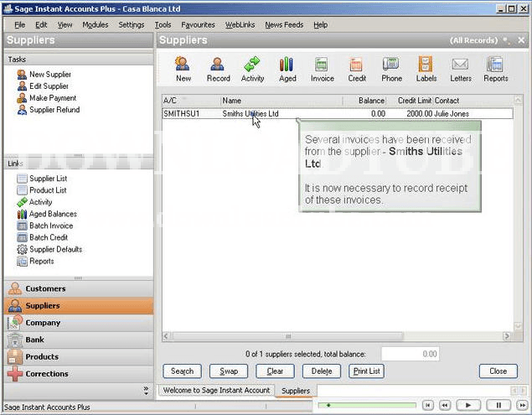Viewport: 532px width, 415px height.
Task: Sort by the Name column header
Action: tap(281, 101)
